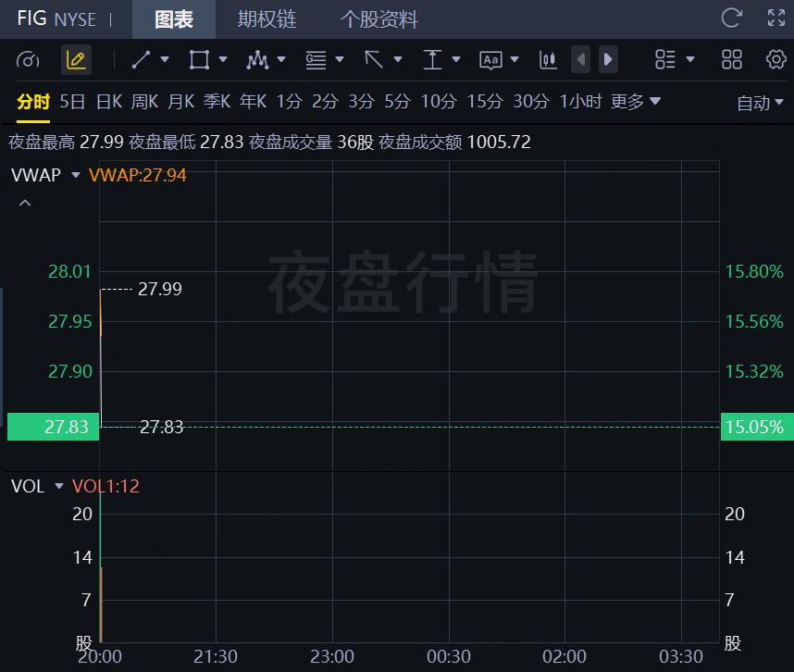Screen dimensions: 794x672
Task: Click the four-square grid layout icon
Action: point(731,60)
